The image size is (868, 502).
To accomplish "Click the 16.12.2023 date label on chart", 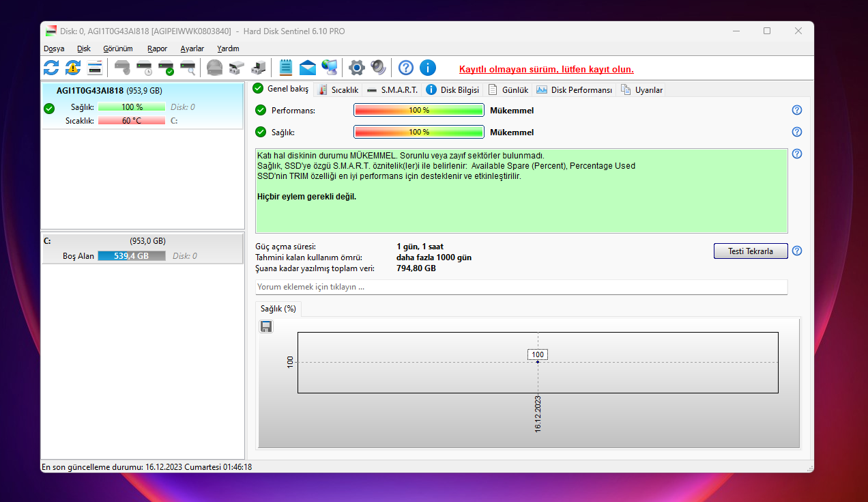I will [x=538, y=413].
